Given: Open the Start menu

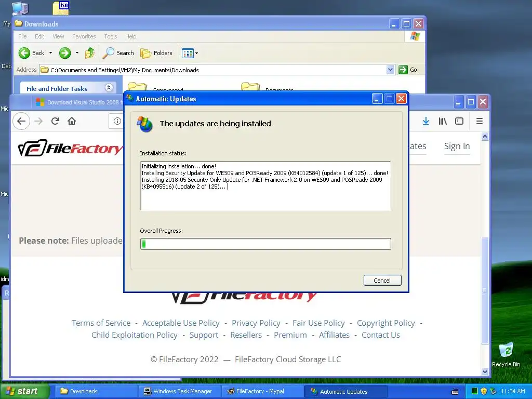Looking at the screenshot, I should point(24,391).
